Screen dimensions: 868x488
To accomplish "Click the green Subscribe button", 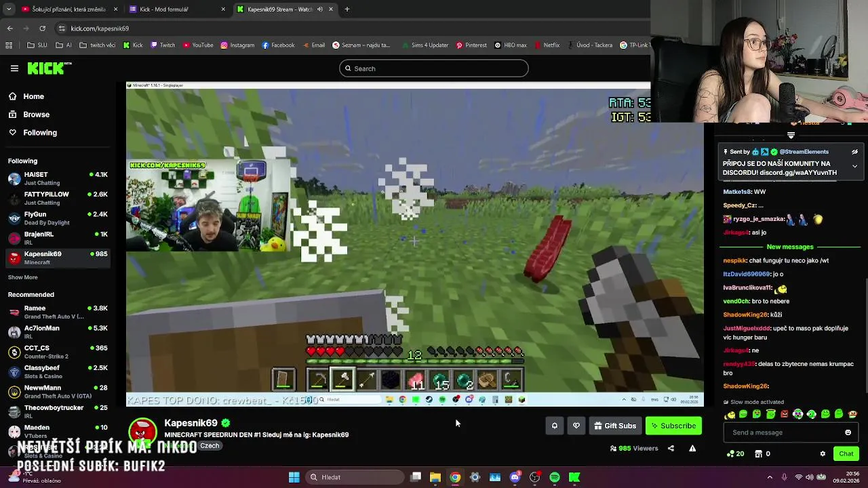I will (673, 426).
